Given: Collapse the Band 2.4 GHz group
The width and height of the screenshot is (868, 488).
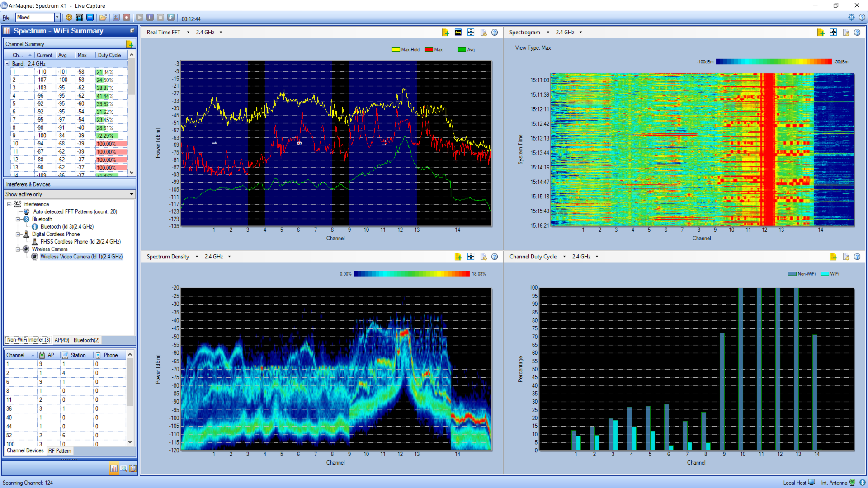Looking at the screenshot, I should (7, 64).
